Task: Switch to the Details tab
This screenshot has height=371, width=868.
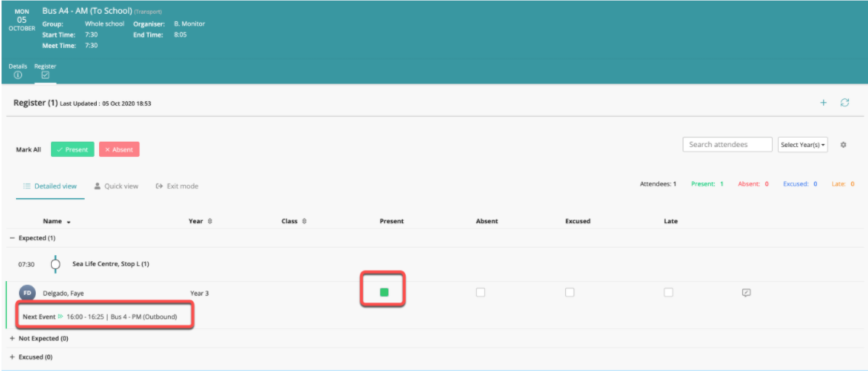Action: pos(18,72)
